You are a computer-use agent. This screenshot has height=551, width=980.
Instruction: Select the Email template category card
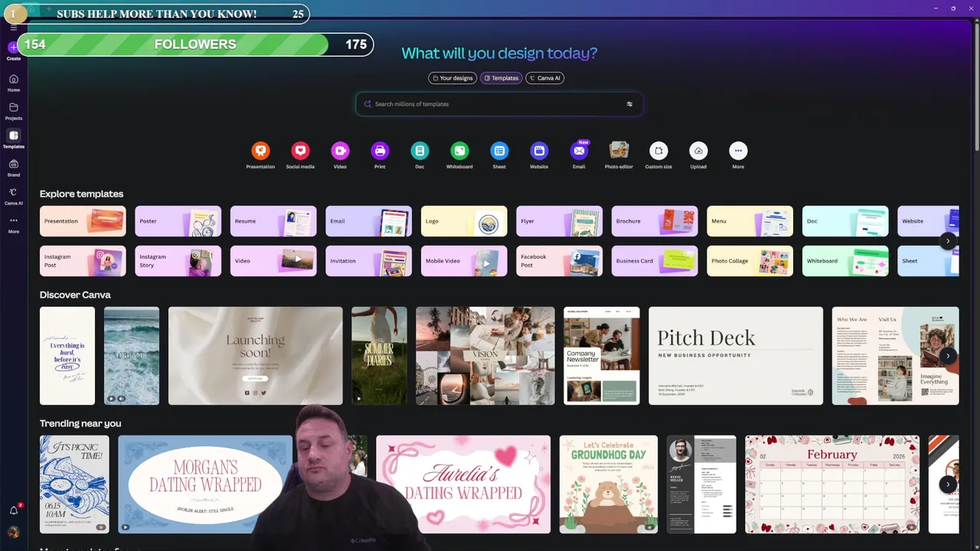[368, 221]
